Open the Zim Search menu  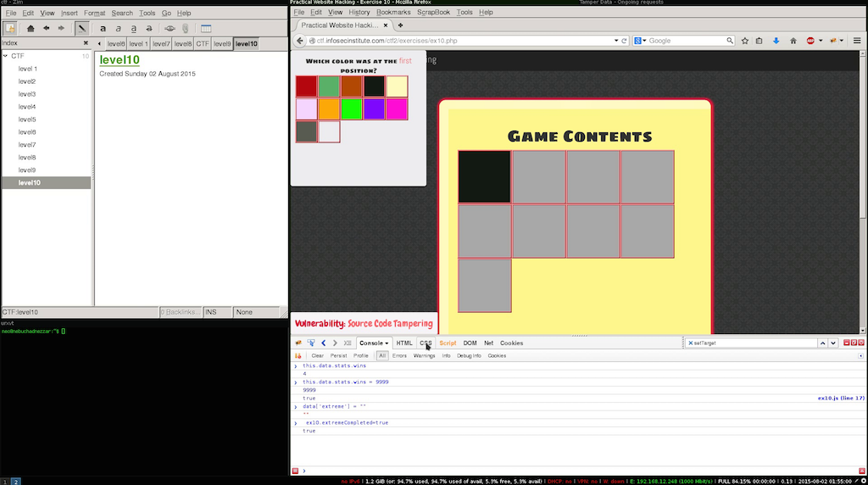click(122, 13)
